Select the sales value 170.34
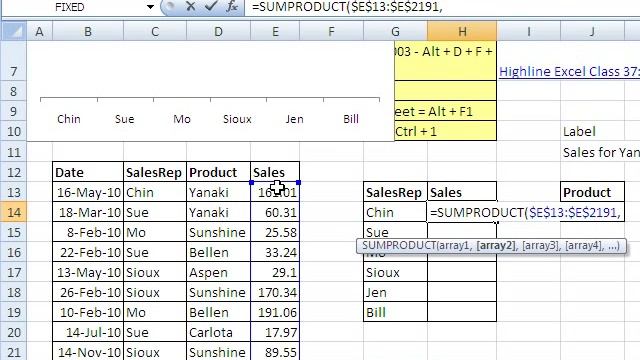The image size is (640, 360). pyautogui.click(x=275, y=292)
